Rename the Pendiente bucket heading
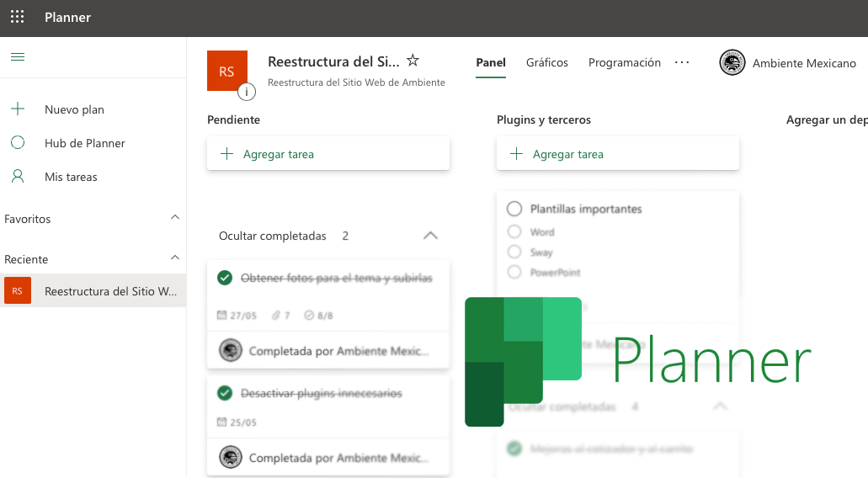This screenshot has width=868, height=478. (x=233, y=120)
